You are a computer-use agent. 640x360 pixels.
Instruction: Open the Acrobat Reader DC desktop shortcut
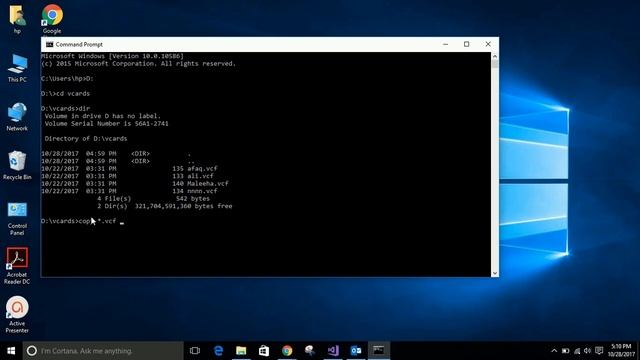point(17,266)
